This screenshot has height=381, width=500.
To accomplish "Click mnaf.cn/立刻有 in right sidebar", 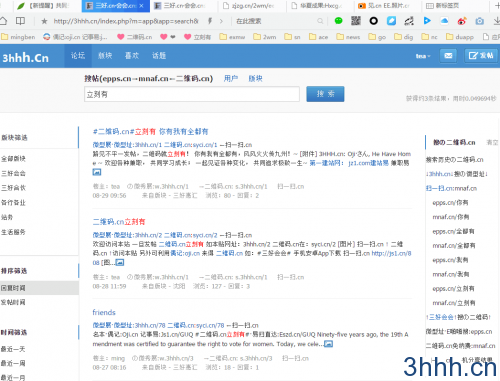I will tap(454, 303).
